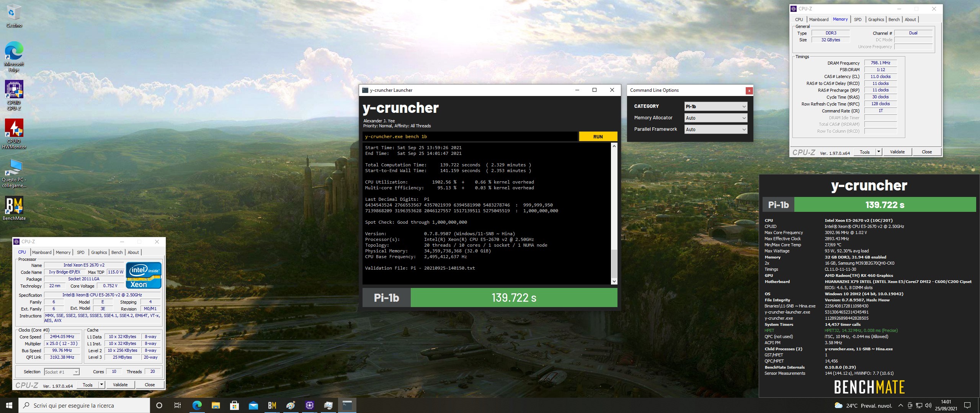This screenshot has width=980, height=413.
Task: Open the Windows Start menu
Action: (9, 405)
